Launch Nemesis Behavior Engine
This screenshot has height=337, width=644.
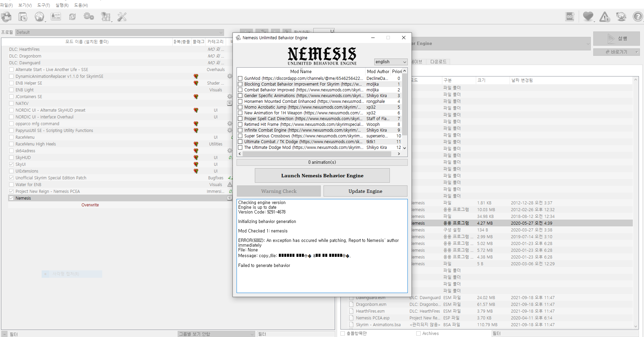322,175
